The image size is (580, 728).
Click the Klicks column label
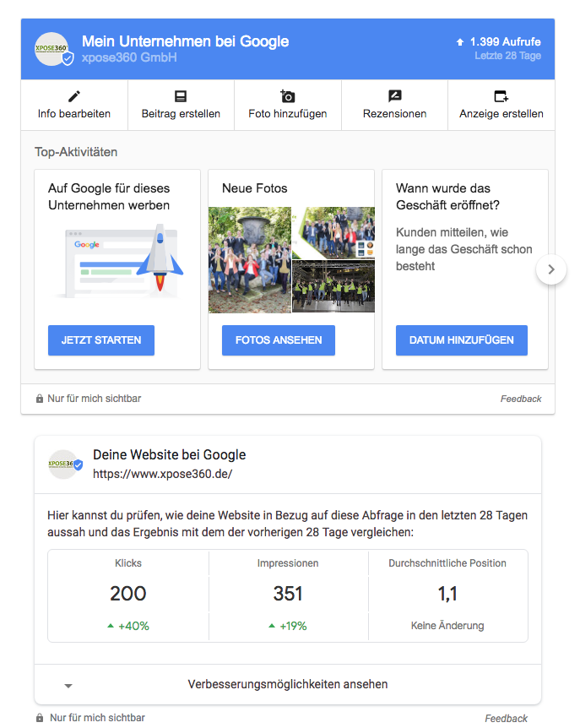pos(128,563)
